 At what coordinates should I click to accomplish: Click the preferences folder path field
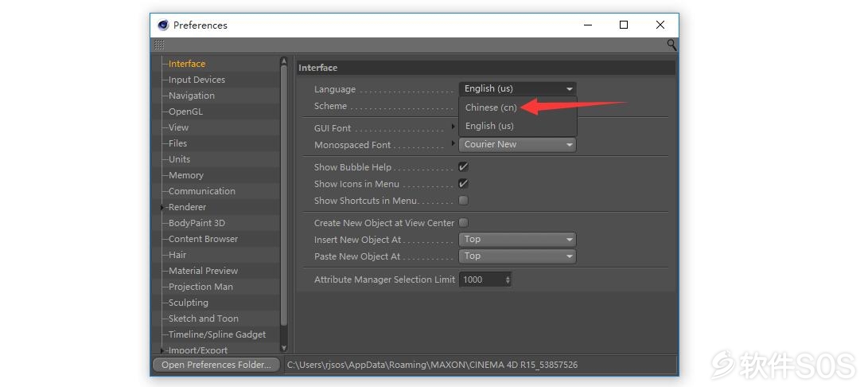click(x=481, y=365)
